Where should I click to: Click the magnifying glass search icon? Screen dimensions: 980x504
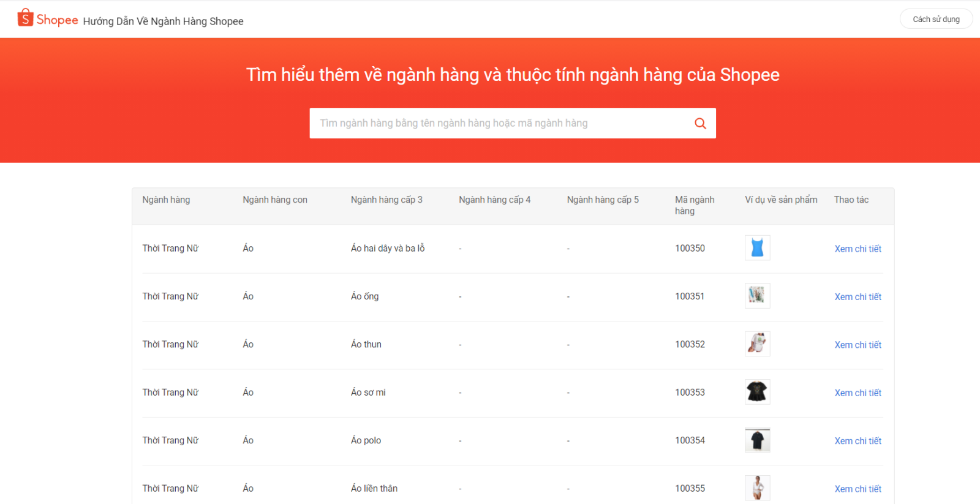700,123
